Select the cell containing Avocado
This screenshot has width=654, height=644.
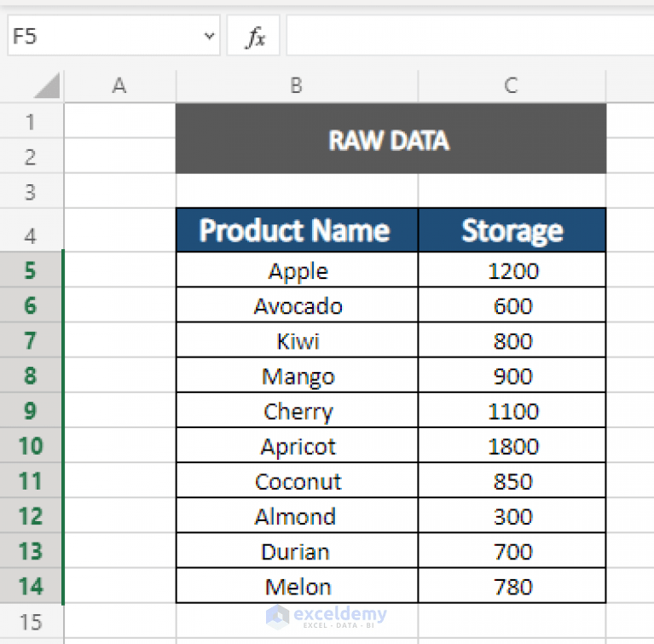coord(297,305)
